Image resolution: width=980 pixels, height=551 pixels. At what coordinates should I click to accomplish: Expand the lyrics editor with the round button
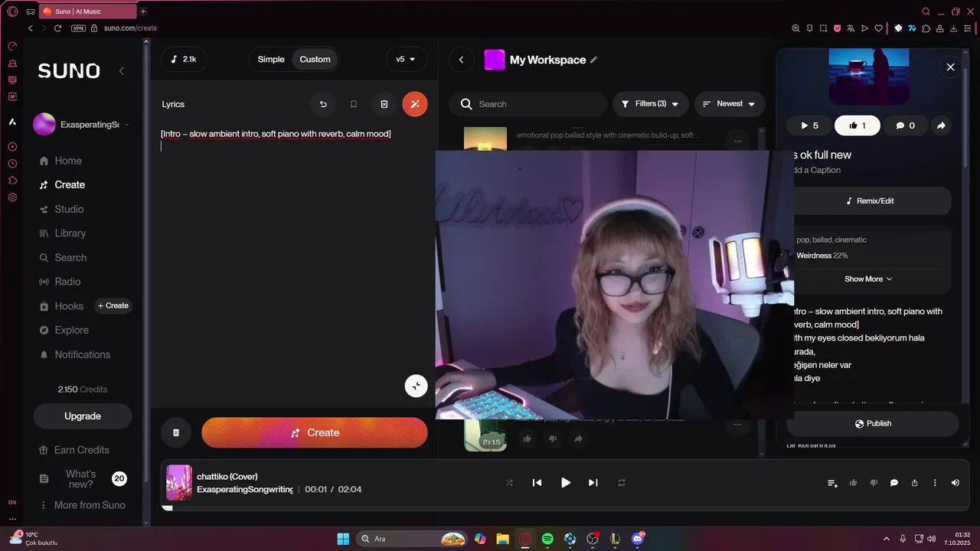tap(416, 386)
